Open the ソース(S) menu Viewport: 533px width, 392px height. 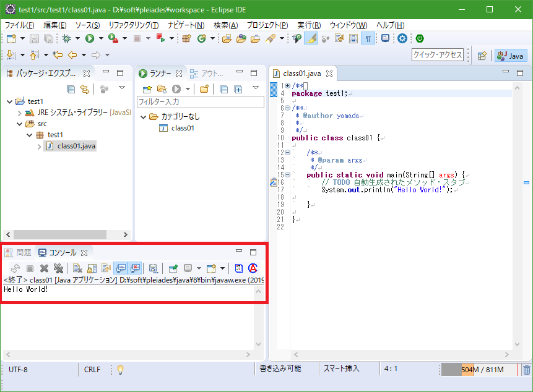coord(87,25)
